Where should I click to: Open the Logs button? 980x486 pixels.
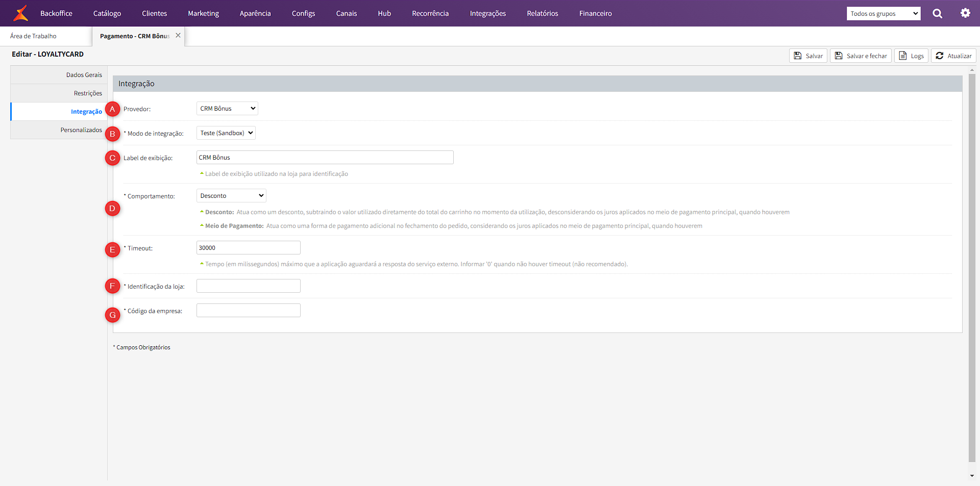click(x=911, y=56)
